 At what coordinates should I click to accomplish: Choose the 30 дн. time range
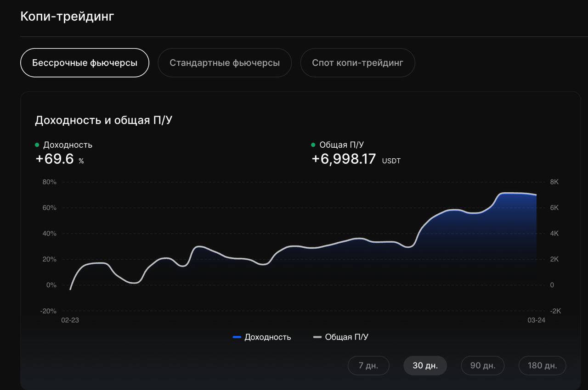pos(425,366)
